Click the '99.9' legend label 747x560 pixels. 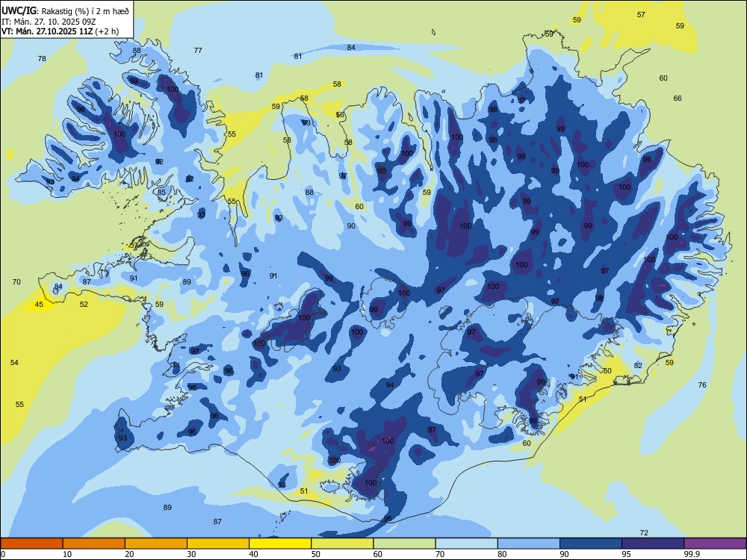pyautogui.click(x=691, y=554)
